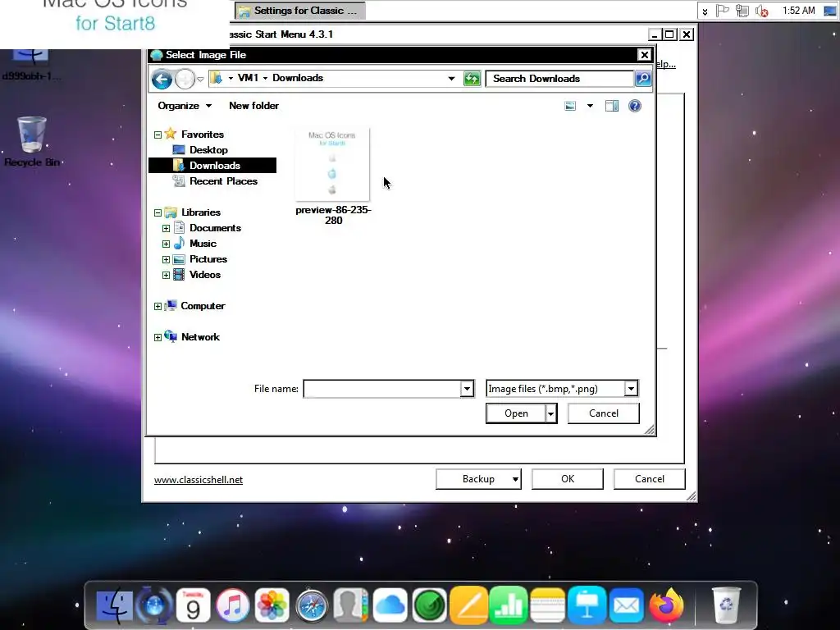Open the Safari compass dock icon
Screen dimensions: 840x630
point(311,606)
